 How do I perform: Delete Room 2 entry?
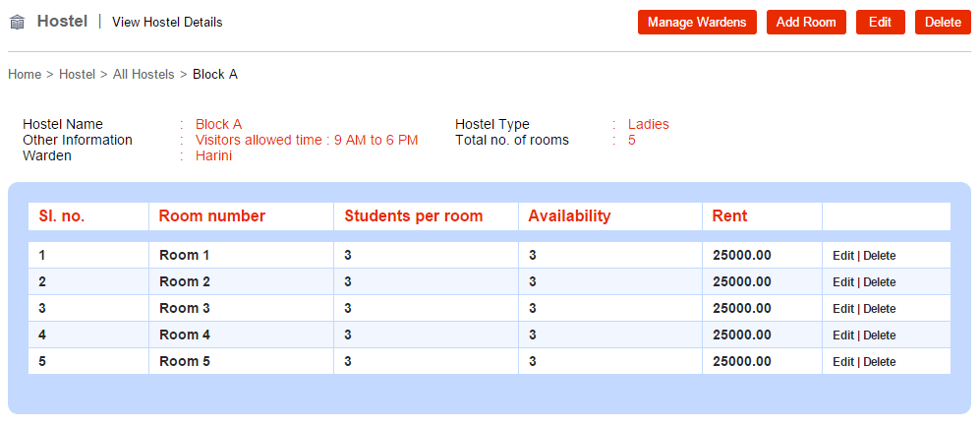click(x=880, y=282)
